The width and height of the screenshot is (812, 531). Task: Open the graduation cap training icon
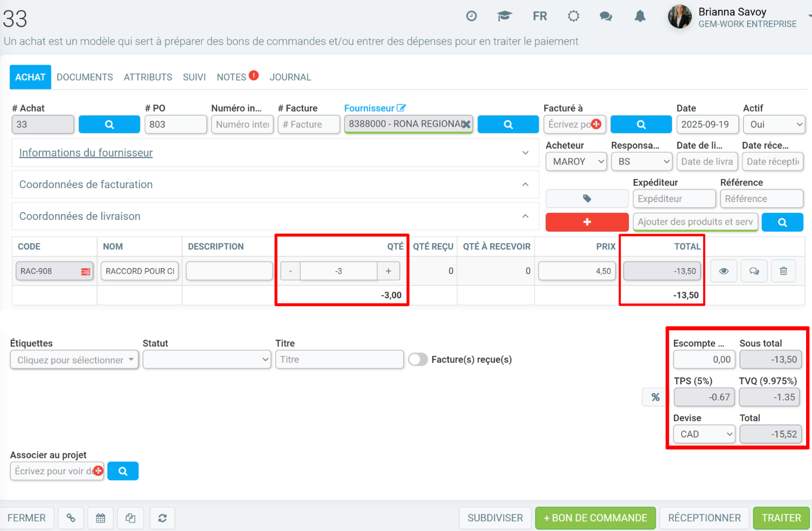pos(504,16)
